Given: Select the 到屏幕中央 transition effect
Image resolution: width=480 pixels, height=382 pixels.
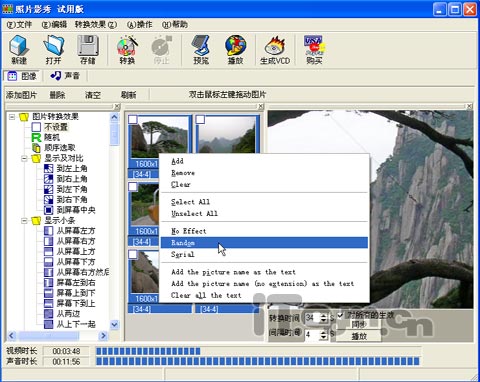Looking at the screenshot, I should coord(49,210).
